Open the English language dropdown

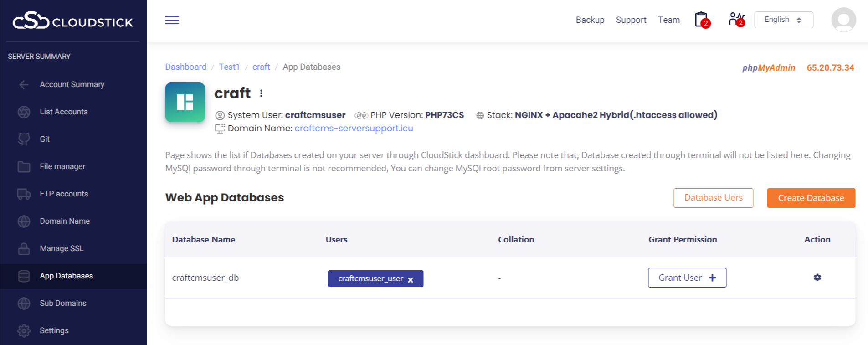click(x=783, y=20)
